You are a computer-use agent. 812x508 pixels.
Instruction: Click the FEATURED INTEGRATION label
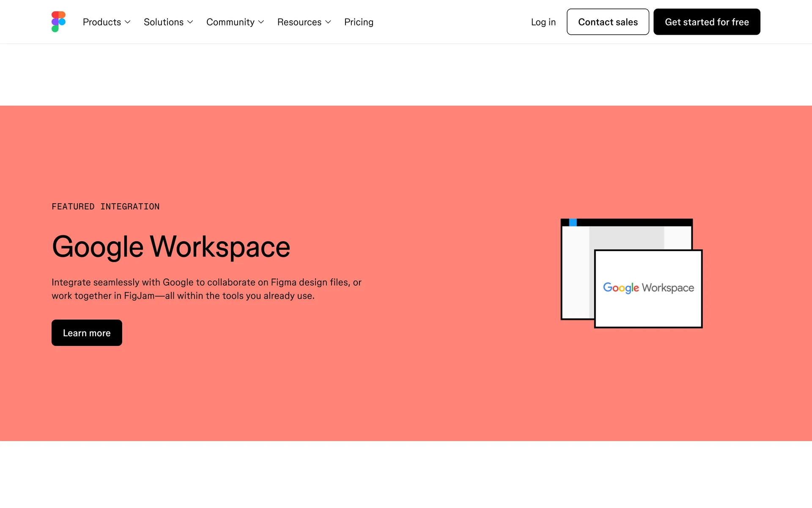click(x=106, y=207)
